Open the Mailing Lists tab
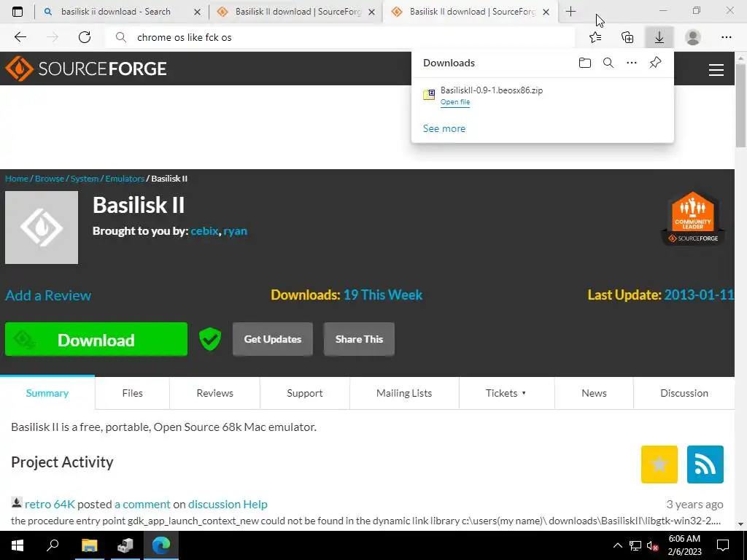The width and height of the screenshot is (747, 560). point(404,393)
